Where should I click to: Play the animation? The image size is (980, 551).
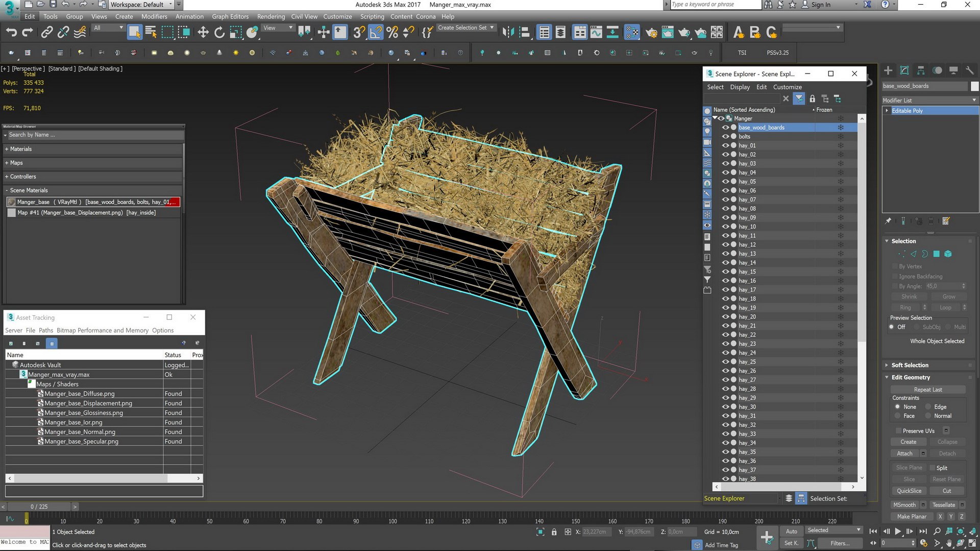[898, 531]
